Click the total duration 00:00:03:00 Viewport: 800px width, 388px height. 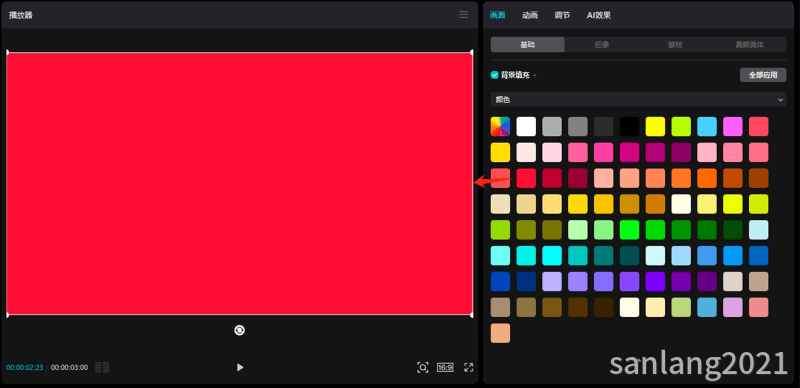click(x=69, y=367)
